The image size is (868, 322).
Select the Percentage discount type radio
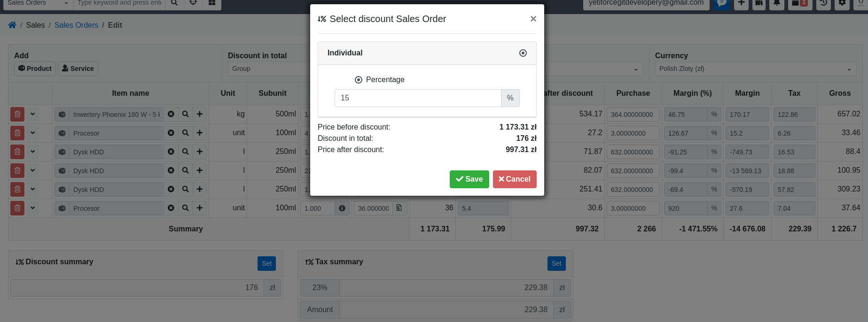click(359, 80)
